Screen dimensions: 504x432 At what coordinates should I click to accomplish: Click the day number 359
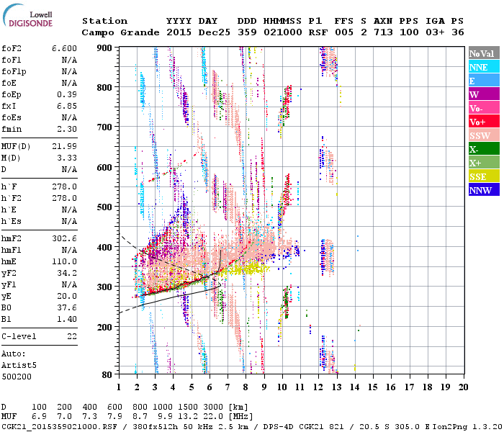[247, 32]
